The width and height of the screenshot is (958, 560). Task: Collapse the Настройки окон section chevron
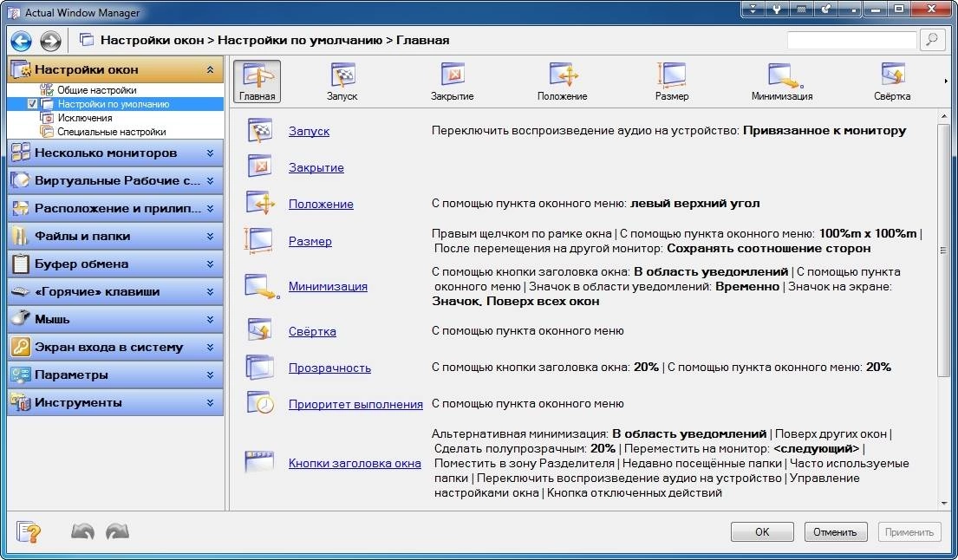point(210,69)
